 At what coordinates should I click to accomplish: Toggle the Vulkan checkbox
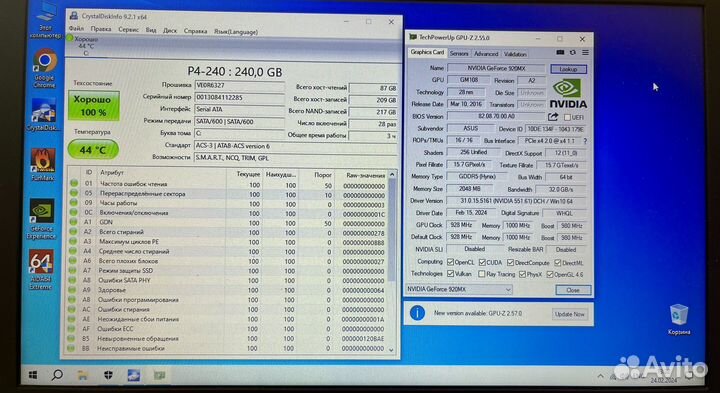click(450, 274)
